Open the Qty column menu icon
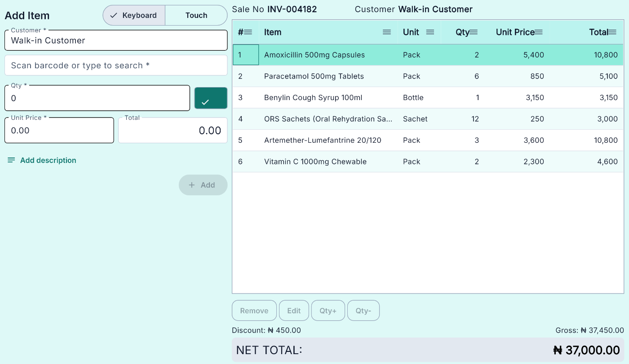This screenshot has height=364, width=629. (x=474, y=32)
